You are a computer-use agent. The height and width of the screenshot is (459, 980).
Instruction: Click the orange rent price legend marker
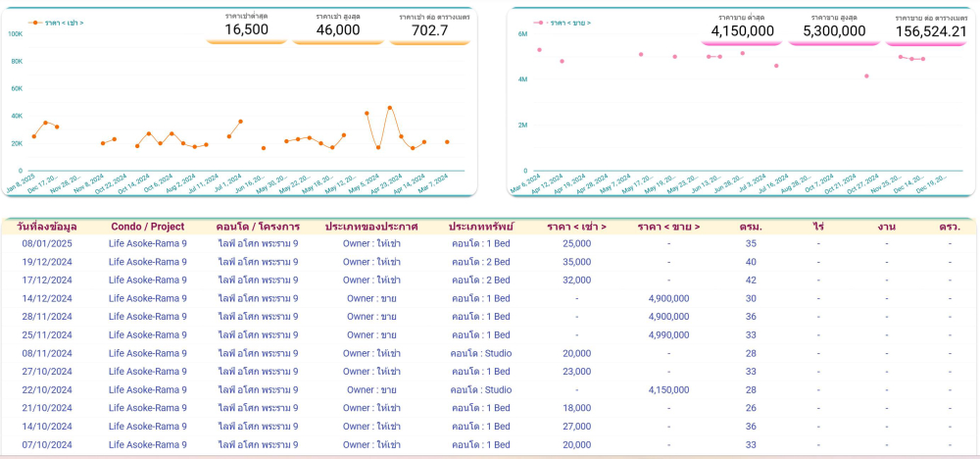click(36, 22)
